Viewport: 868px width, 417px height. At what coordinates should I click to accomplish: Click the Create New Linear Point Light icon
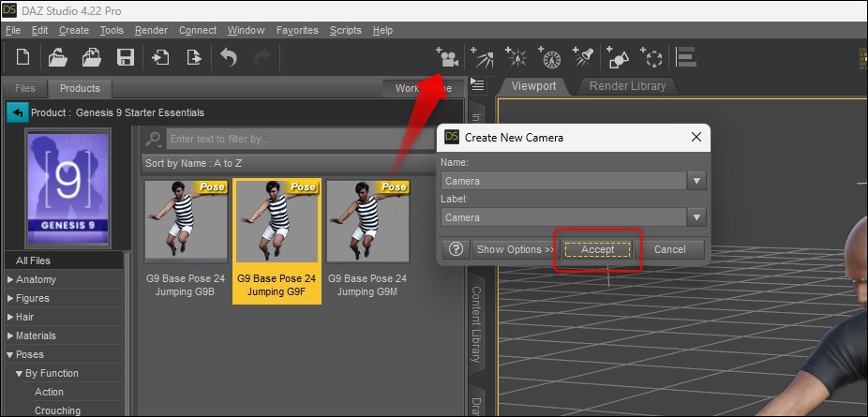[x=549, y=57]
